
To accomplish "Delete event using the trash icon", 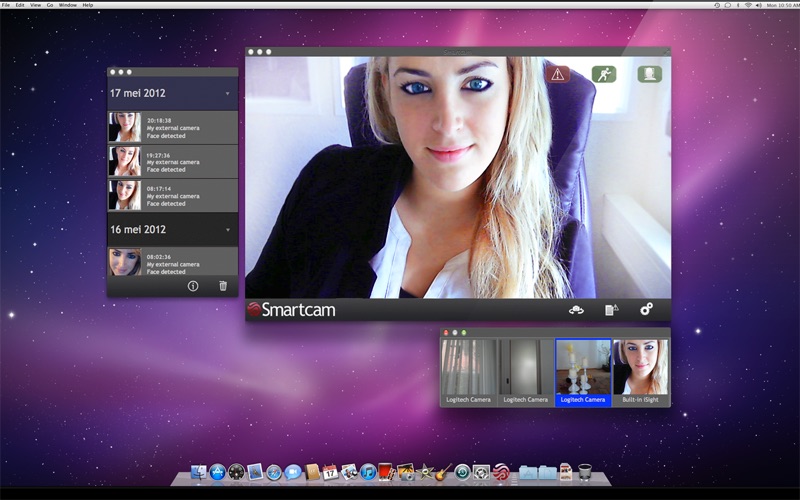I will pyautogui.click(x=223, y=286).
